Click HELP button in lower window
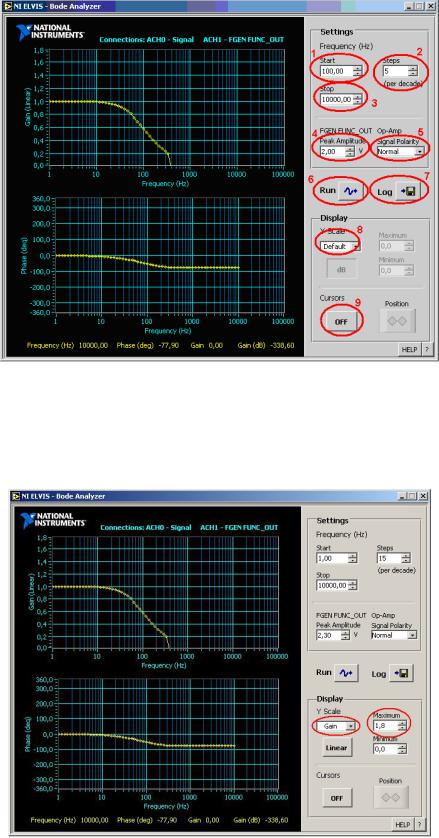The height and width of the screenshot is (838, 439). [x=404, y=825]
